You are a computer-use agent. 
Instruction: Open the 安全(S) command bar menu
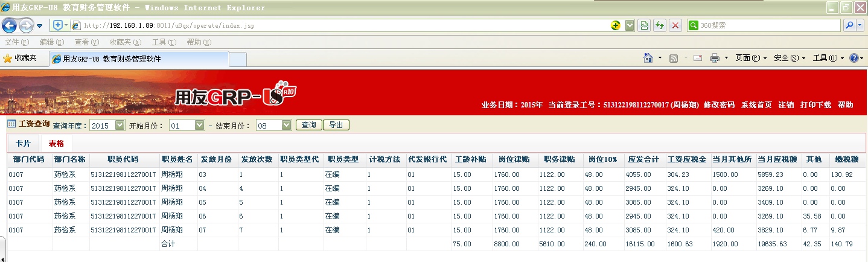coord(790,58)
